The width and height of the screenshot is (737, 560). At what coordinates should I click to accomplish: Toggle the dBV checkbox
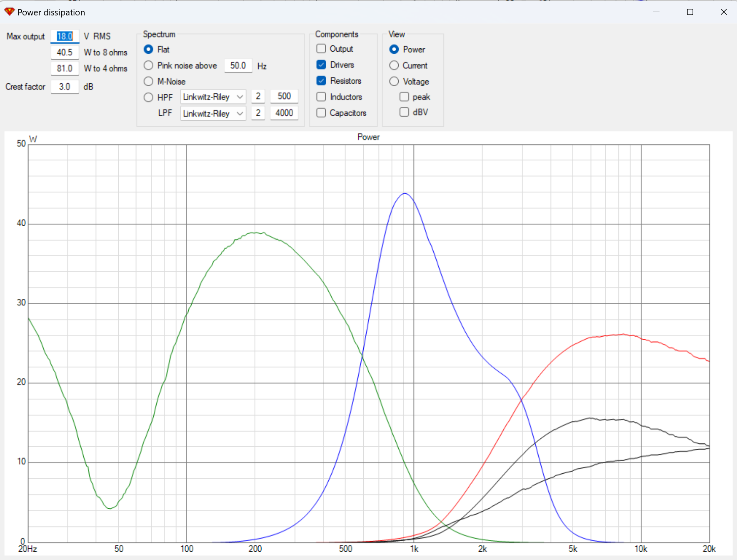[404, 112]
